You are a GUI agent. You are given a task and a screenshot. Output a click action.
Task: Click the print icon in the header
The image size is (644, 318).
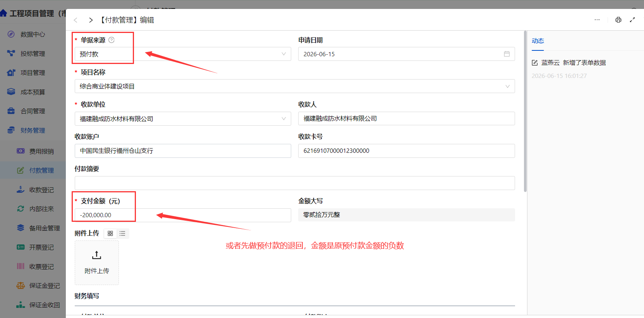coord(618,20)
